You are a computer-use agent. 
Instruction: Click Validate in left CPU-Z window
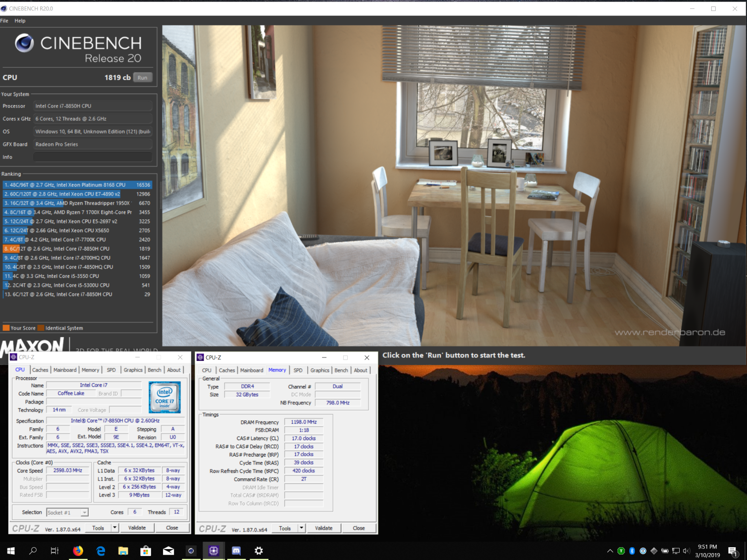tap(137, 528)
